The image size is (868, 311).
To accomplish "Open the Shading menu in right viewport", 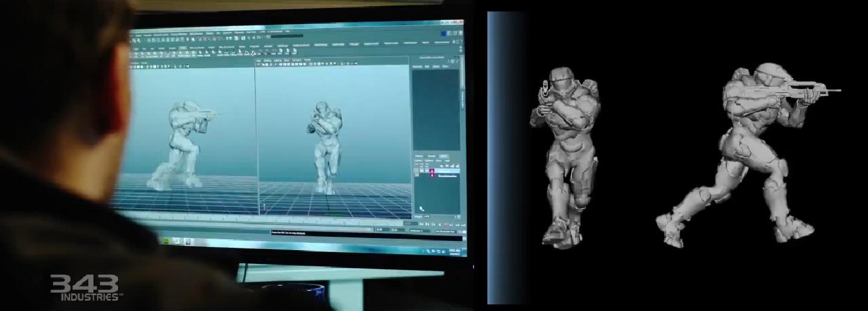I will pos(268,60).
